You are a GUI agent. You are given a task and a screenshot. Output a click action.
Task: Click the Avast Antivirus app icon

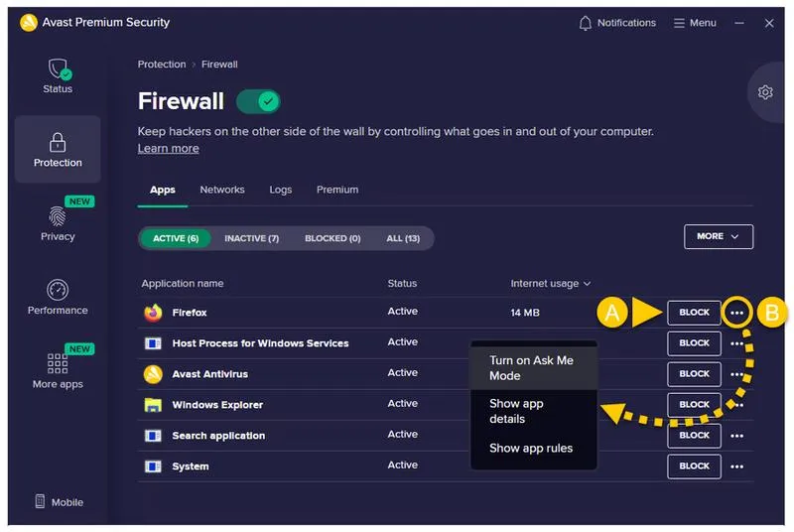(x=153, y=374)
